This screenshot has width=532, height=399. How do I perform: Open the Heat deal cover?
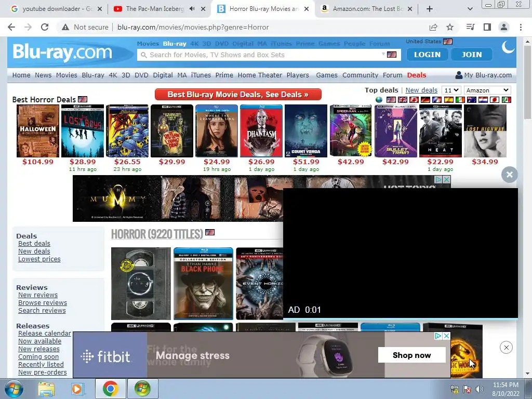[441, 130]
